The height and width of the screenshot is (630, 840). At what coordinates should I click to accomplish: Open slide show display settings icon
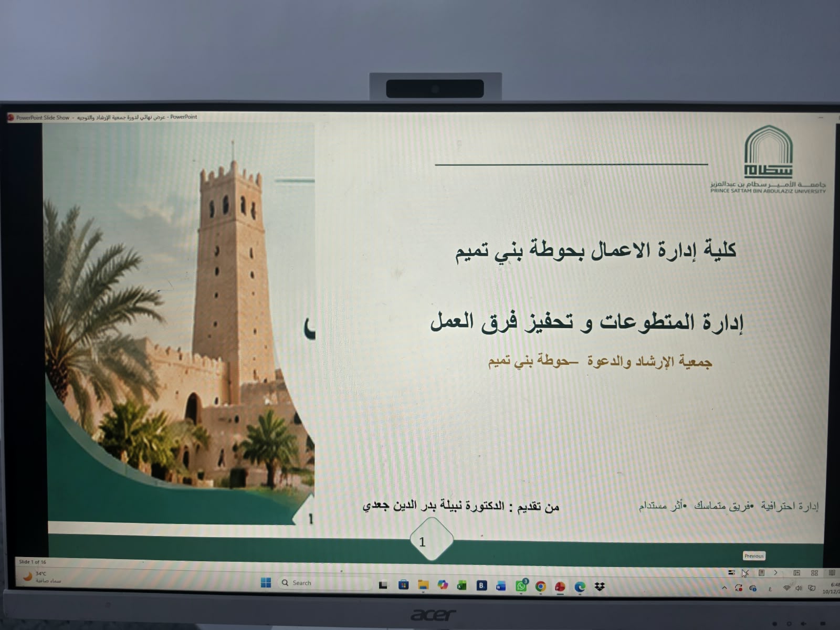pyautogui.click(x=731, y=572)
